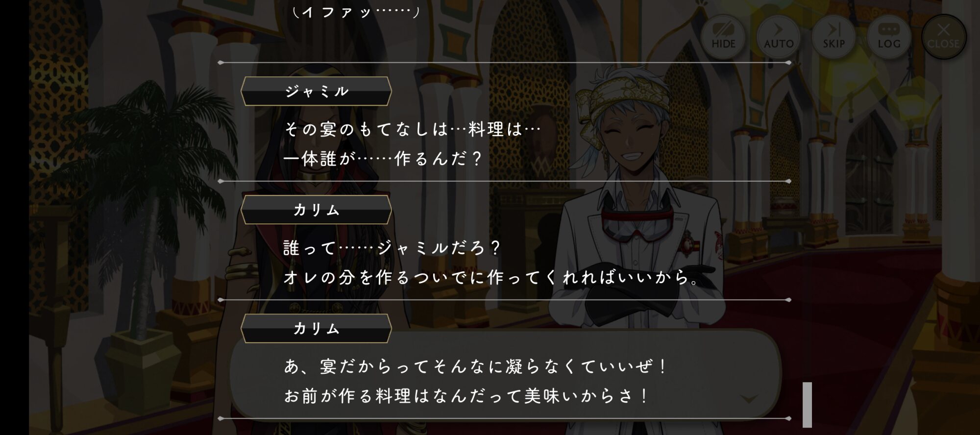This screenshot has width=980, height=435.
Task: Close the log with CLOSE button
Action: [944, 37]
